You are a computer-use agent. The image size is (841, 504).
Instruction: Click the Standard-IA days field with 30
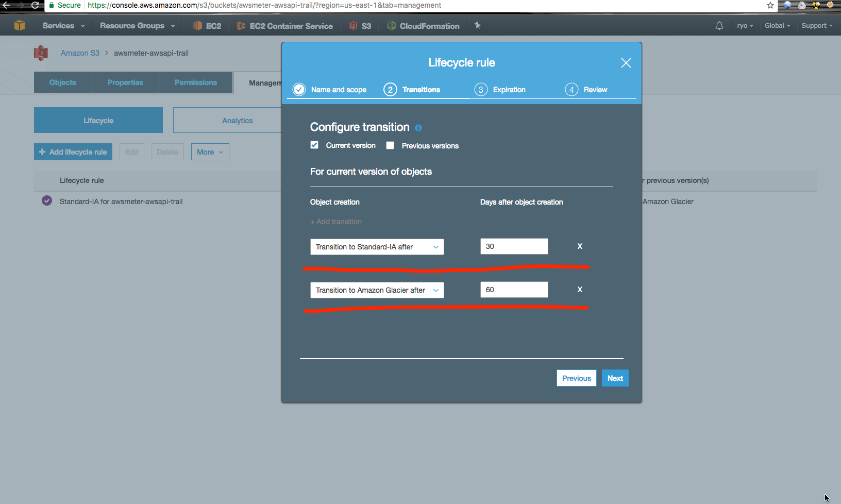point(514,246)
